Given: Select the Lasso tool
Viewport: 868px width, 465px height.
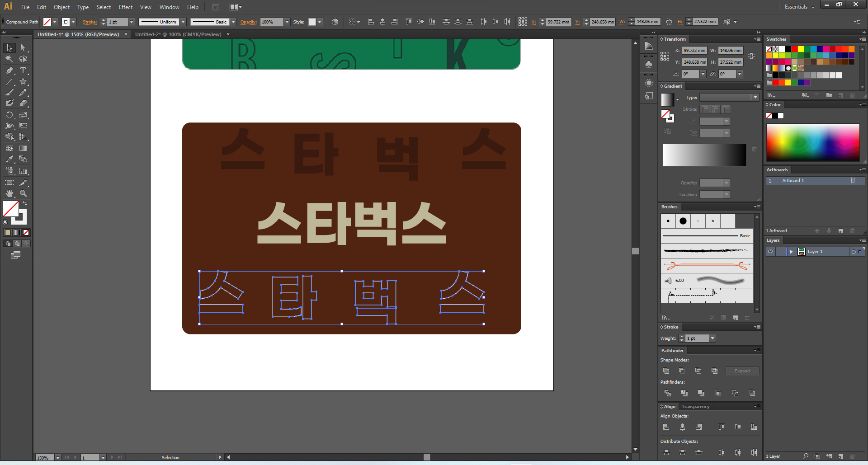Looking at the screenshot, I should 23,59.
